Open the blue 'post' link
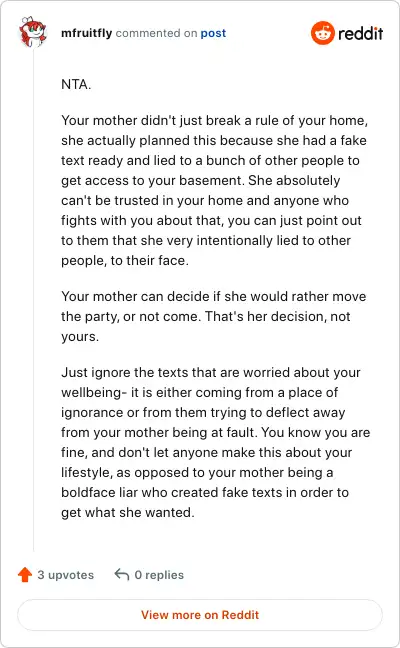Screen dimensions: 400x648 point(213,33)
